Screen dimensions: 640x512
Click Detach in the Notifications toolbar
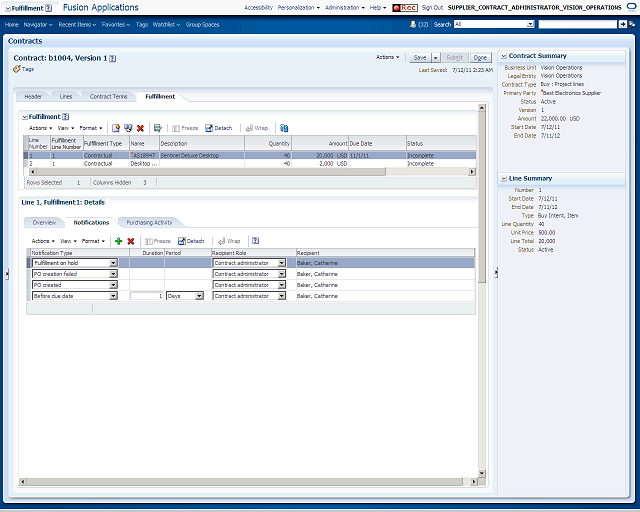(x=191, y=241)
